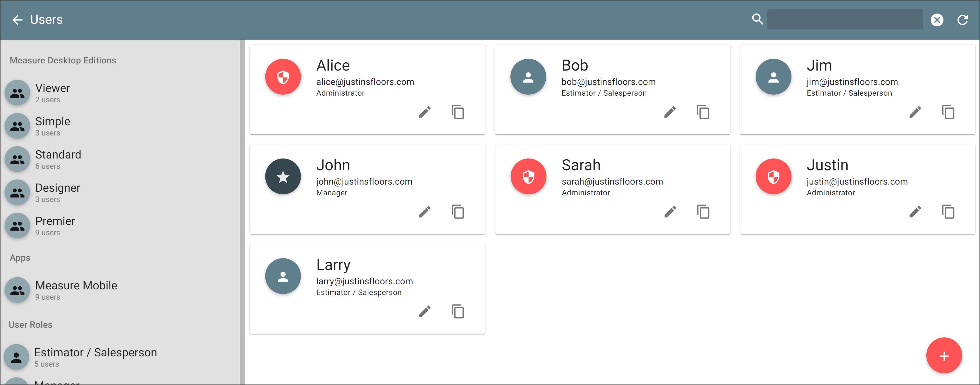
Task: Filter by Premier edition
Action: (x=120, y=226)
